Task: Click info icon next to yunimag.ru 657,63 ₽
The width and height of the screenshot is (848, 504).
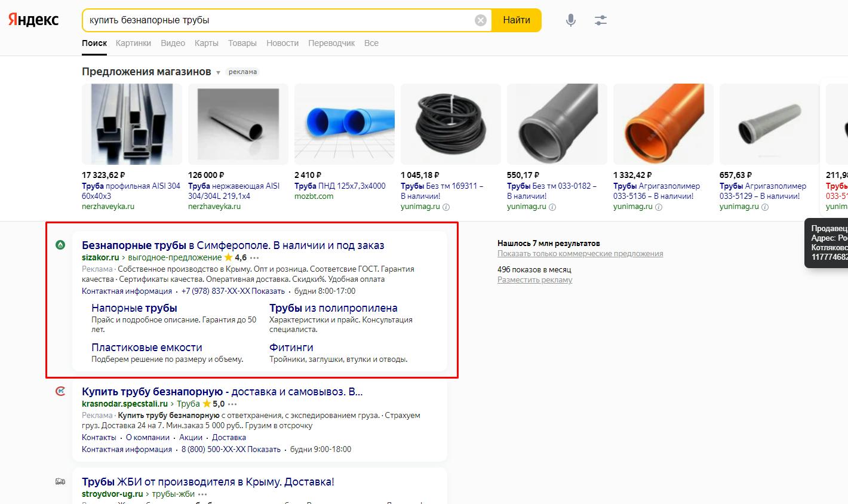Action: pos(765,207)
